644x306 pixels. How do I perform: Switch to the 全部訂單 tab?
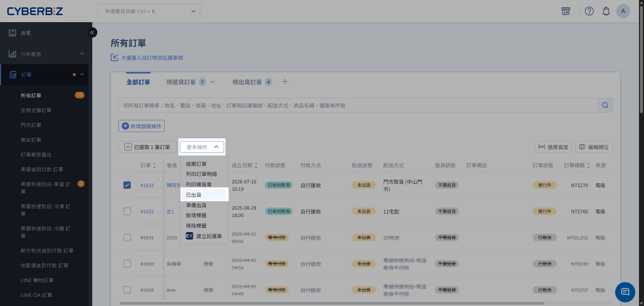click(x=138, y=82)
